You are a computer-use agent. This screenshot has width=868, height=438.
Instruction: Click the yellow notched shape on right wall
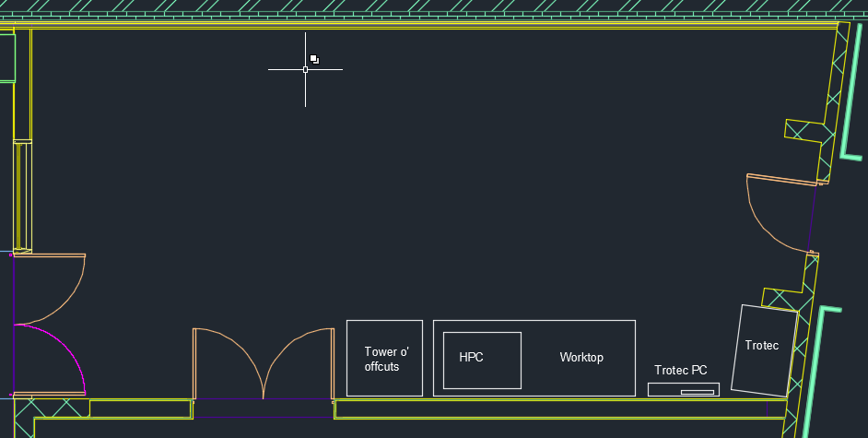click(x=803, y=130)
